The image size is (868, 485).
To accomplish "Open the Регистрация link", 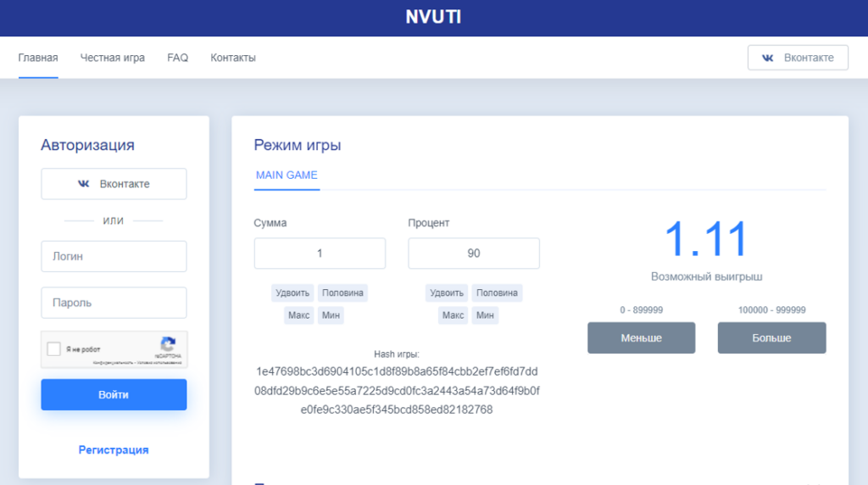I will (114, 450).
